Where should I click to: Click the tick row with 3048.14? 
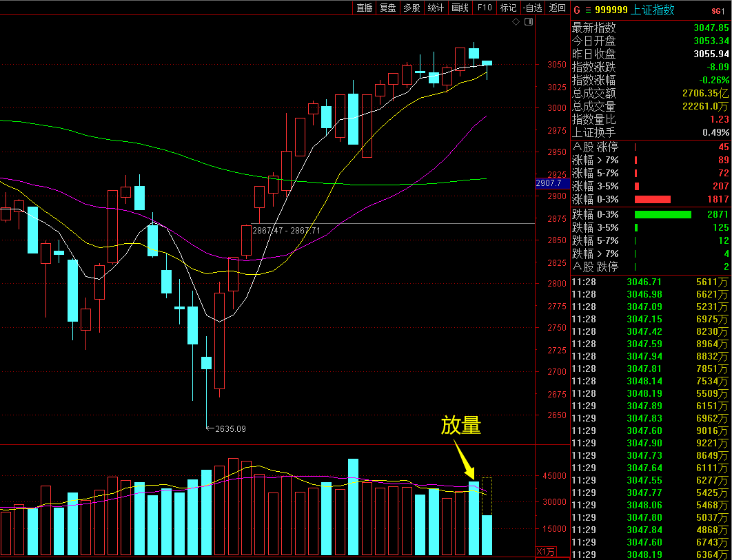click(x=650, y=382)
